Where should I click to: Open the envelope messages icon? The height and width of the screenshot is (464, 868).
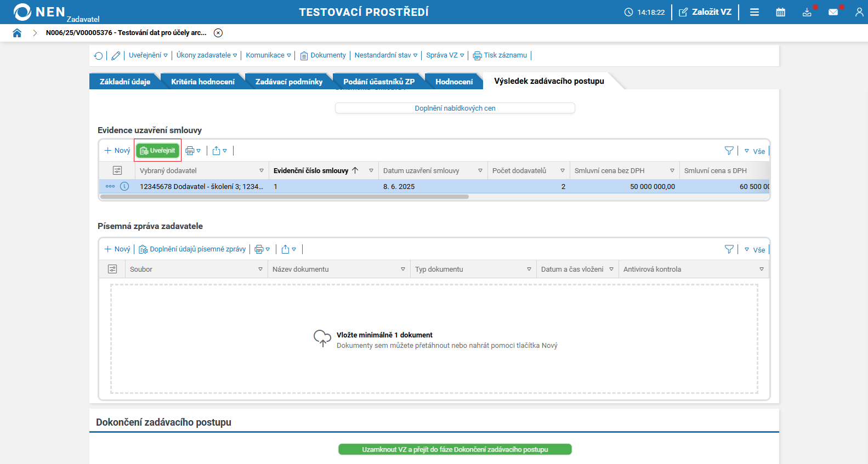pyautogui.click(x=833, y=12)
